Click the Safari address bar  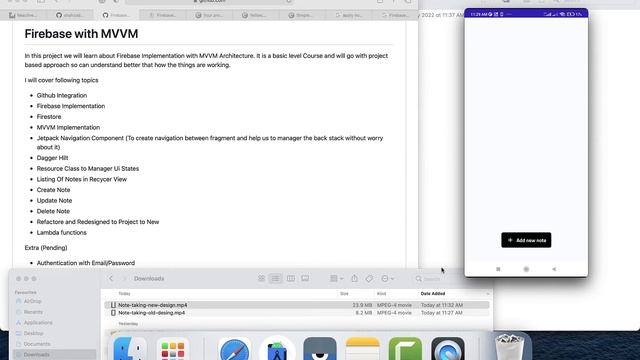[209, 2]
